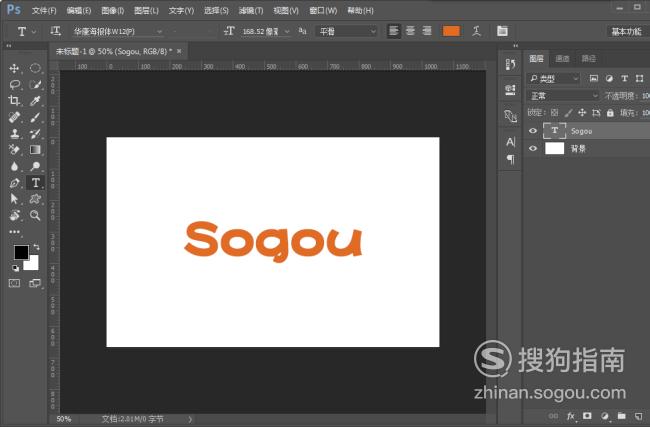Select the Lasso tool
The width and height of the screenshot is (650, 427).
[14, 85]
